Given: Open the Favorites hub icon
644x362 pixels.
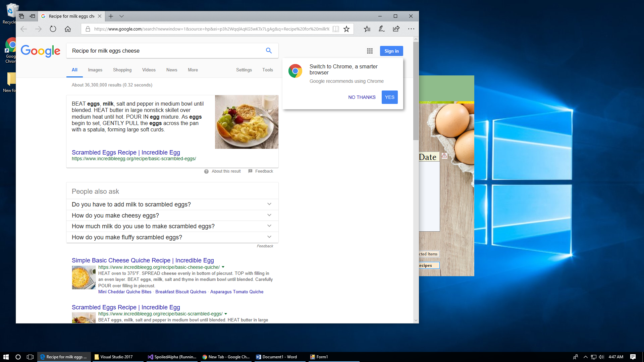Looking at the screenshot, I should [367, 29].
